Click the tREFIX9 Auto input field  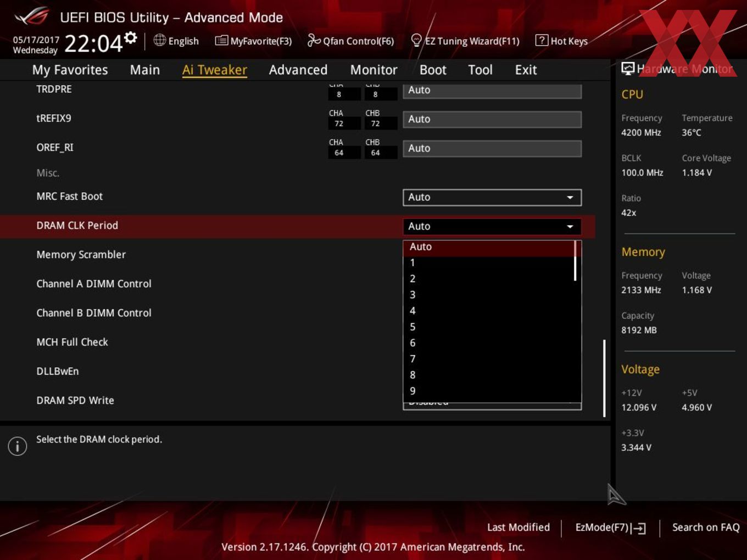click(x=492, y=119)
